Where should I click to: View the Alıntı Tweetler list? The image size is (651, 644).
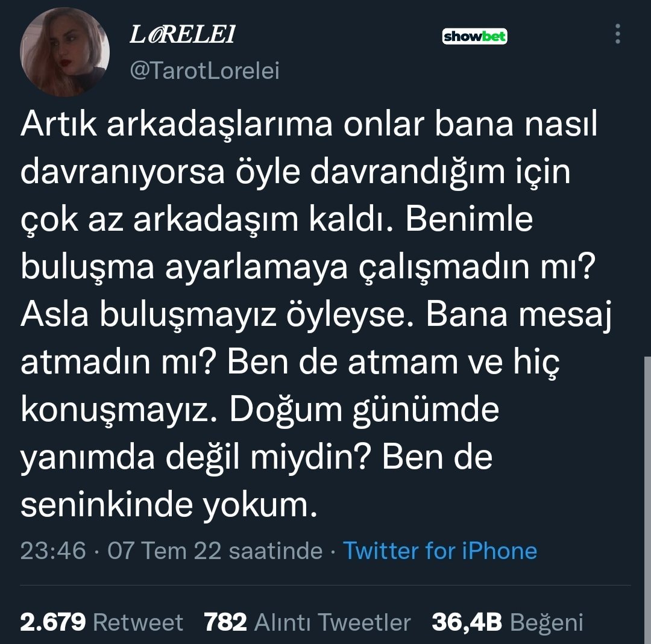[x=333, y=622]
